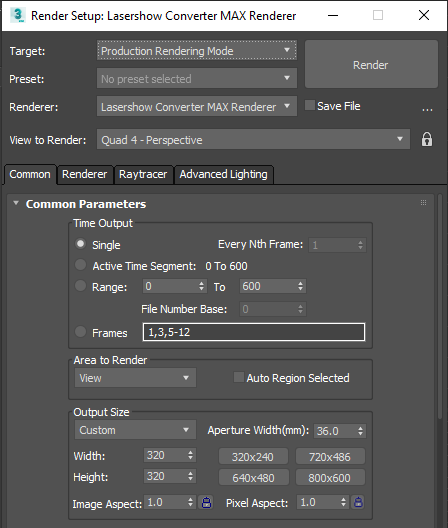Check Auto Region Selected
448x528 pixels.
click(238, 377)
